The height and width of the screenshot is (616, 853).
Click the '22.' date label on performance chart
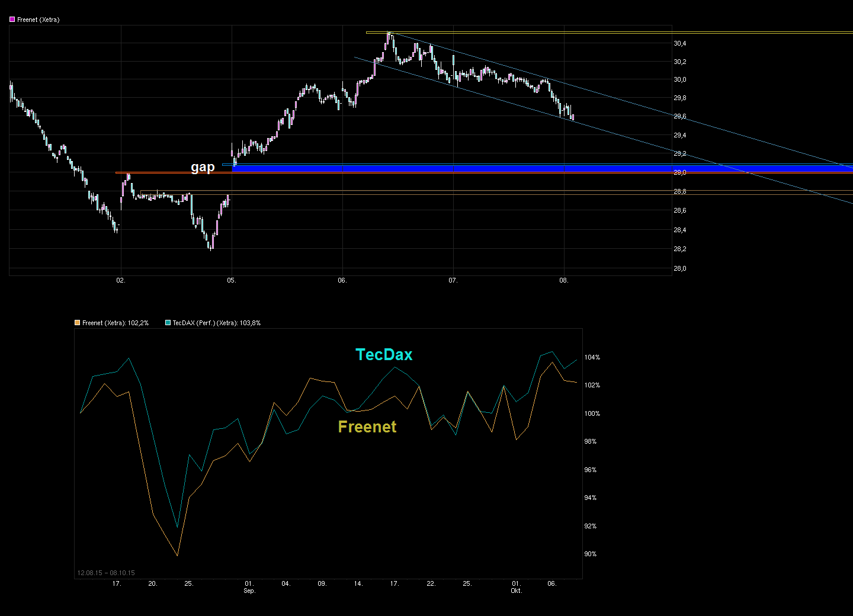[431, 583]
